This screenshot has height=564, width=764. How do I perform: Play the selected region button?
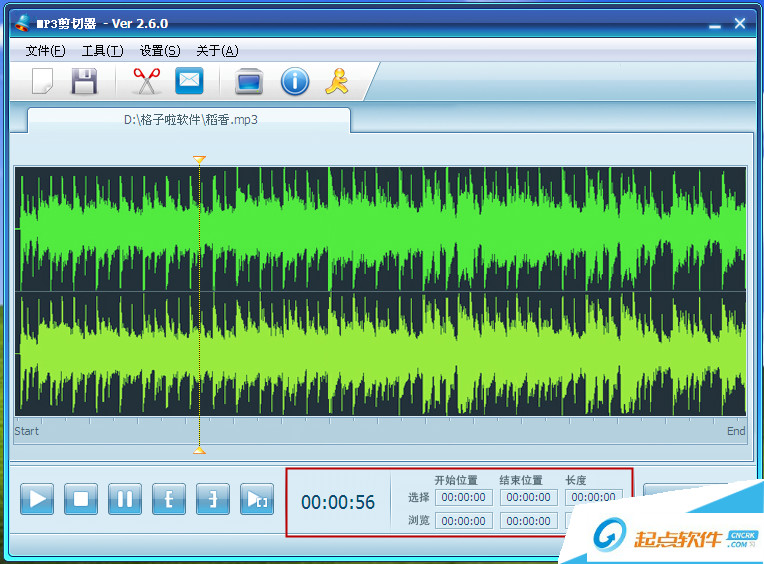(257, 499)
